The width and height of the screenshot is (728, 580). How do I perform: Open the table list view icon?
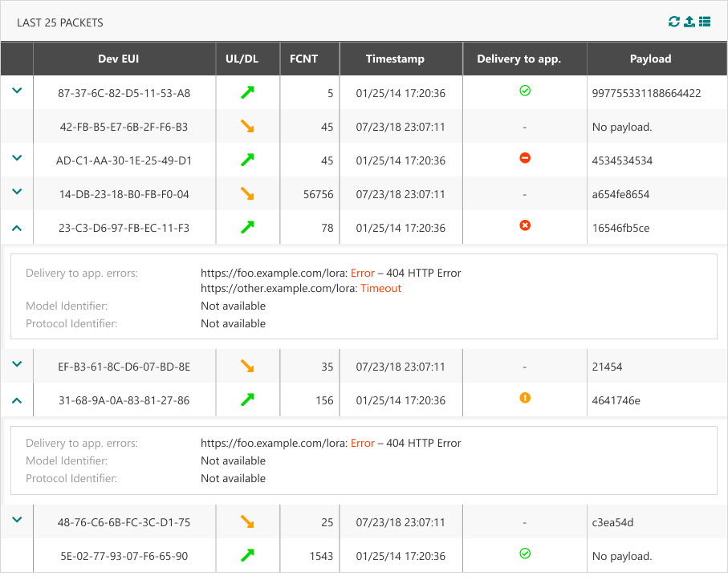[705, 22]
